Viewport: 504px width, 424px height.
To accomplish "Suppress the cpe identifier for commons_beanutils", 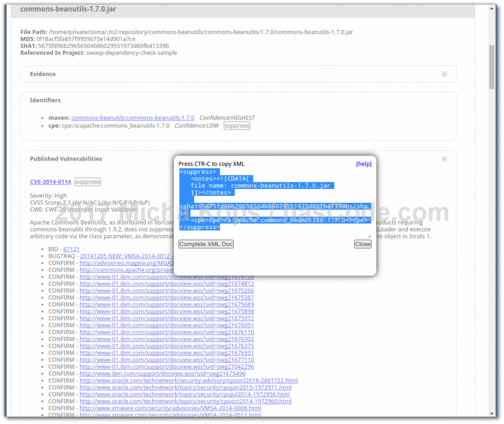I will tap(236, 126).
